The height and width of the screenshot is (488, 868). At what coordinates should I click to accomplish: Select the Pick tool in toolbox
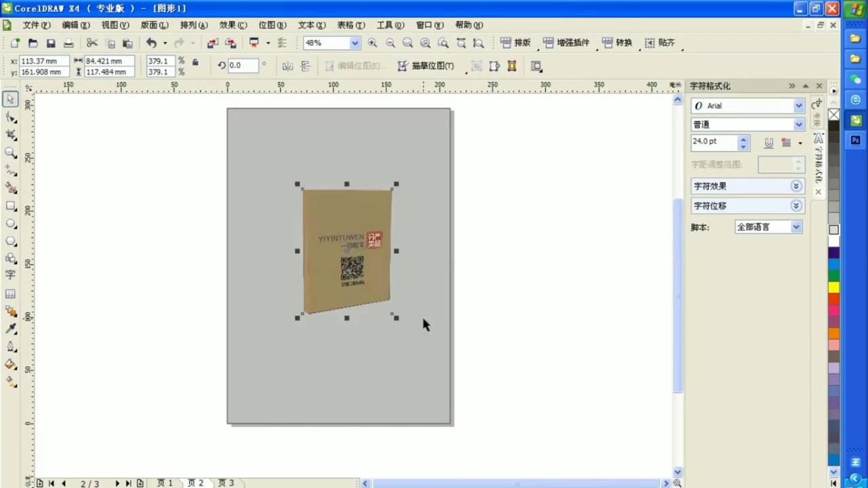(10, 99)
